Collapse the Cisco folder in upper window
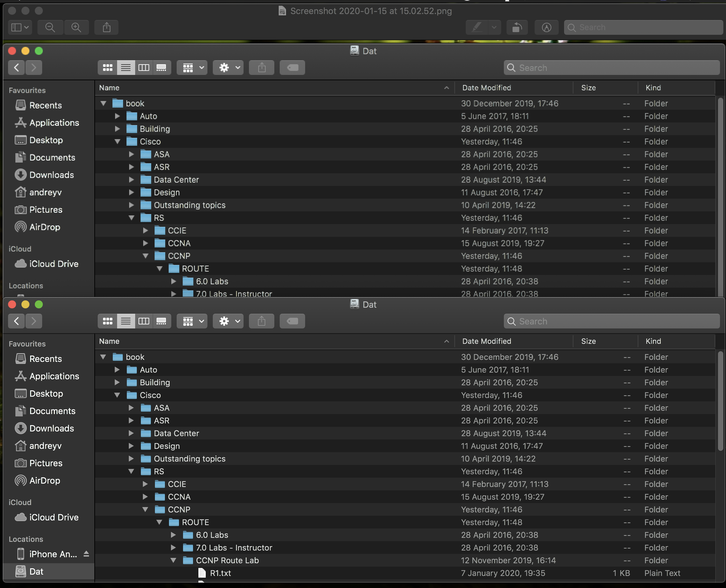The width and height of the screenshot is (726, 588). 117,141
